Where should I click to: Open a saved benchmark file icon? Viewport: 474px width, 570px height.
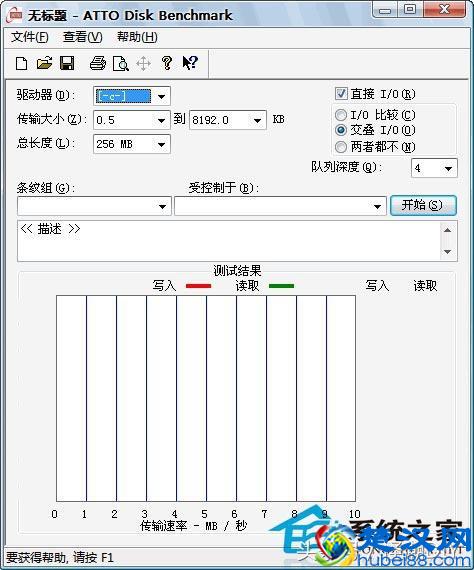44,63
